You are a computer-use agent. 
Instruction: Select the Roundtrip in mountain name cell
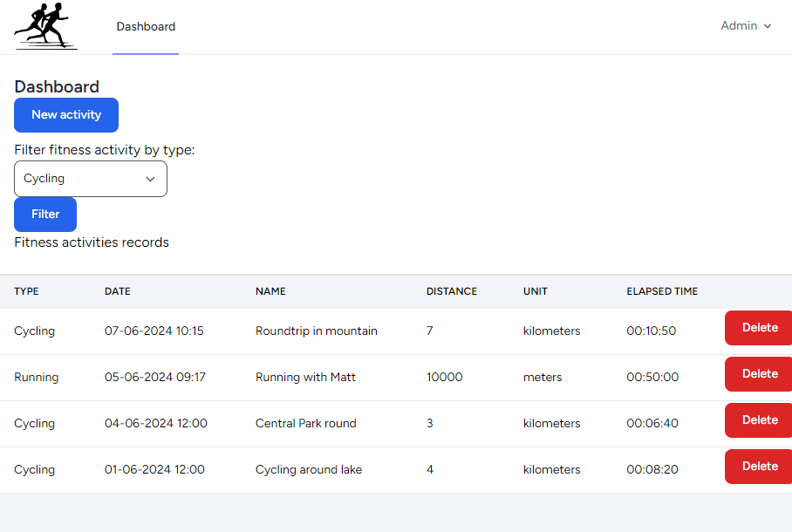(x=316, y=331)
